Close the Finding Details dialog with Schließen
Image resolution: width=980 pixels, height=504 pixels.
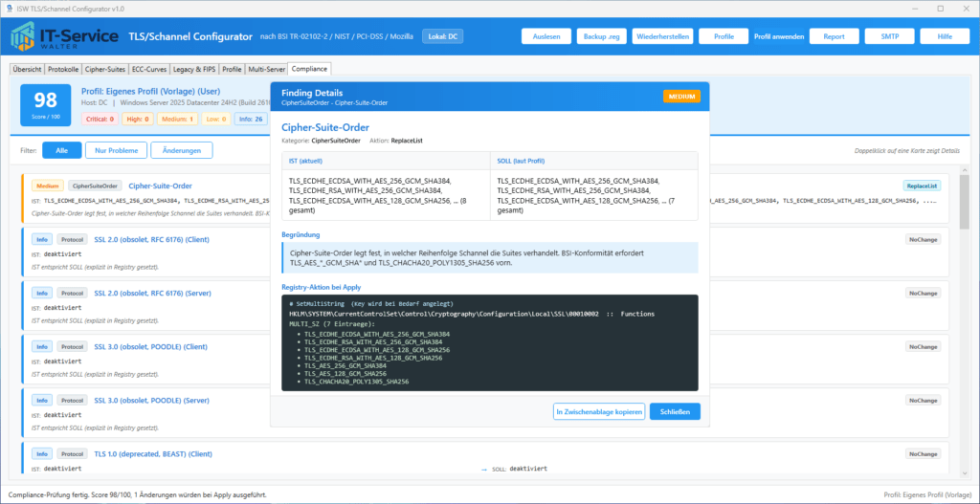(x=675, y=411)
